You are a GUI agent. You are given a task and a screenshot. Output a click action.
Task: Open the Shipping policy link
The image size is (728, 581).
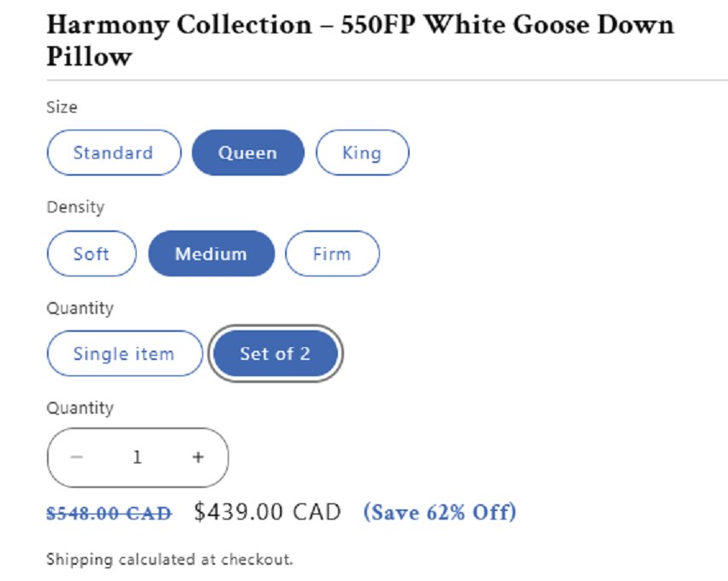coord(79,560)
